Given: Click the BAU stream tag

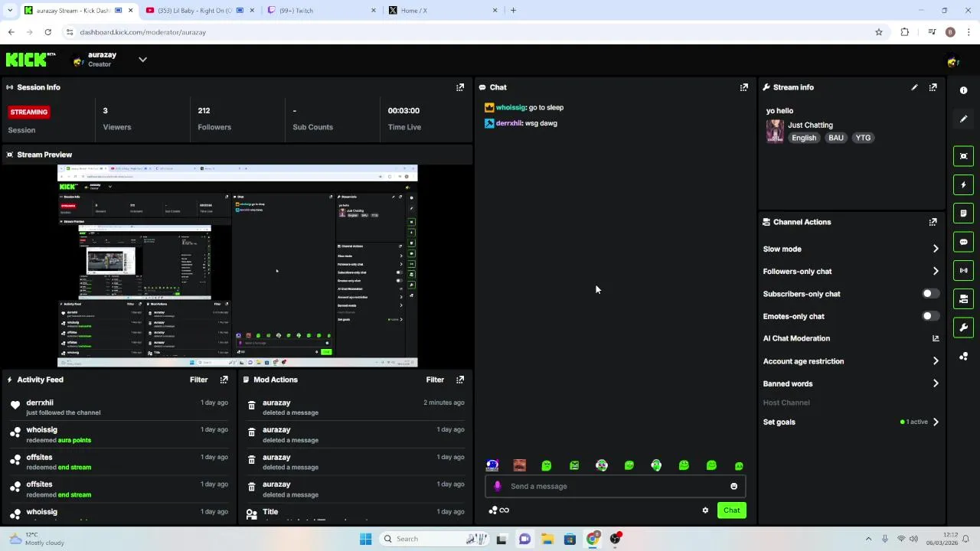Looking at the screenshot, I should [836, 138].
